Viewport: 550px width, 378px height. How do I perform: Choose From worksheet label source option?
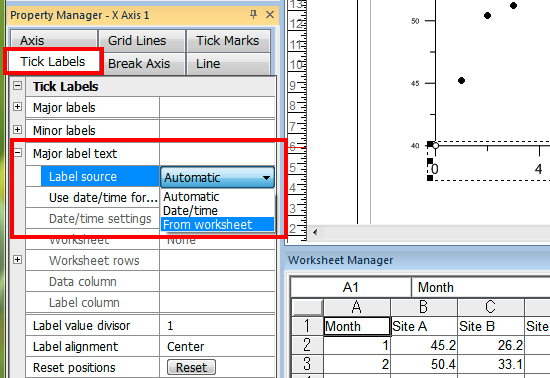click(217, 225)
